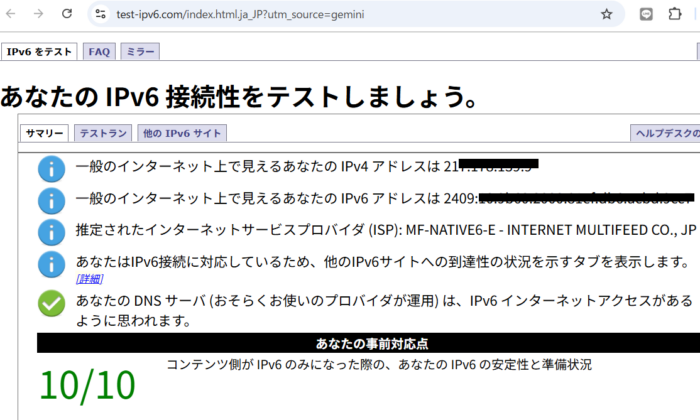700x420 pixels.
Task: Open site information icon in address bar
Action: coord(100,14)
